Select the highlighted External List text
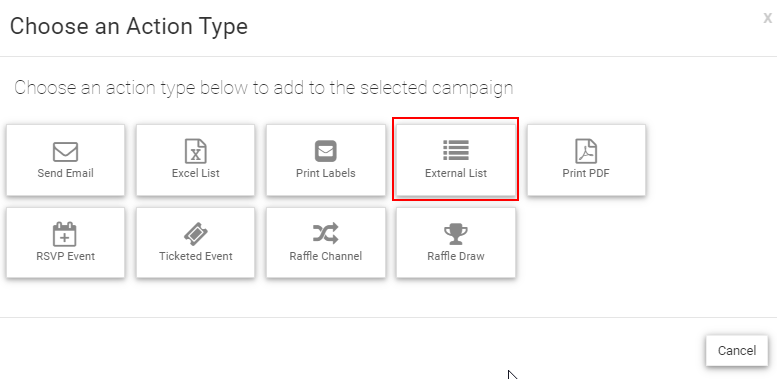The width and height of the screenshot is (777, 379). coord(456,173)
